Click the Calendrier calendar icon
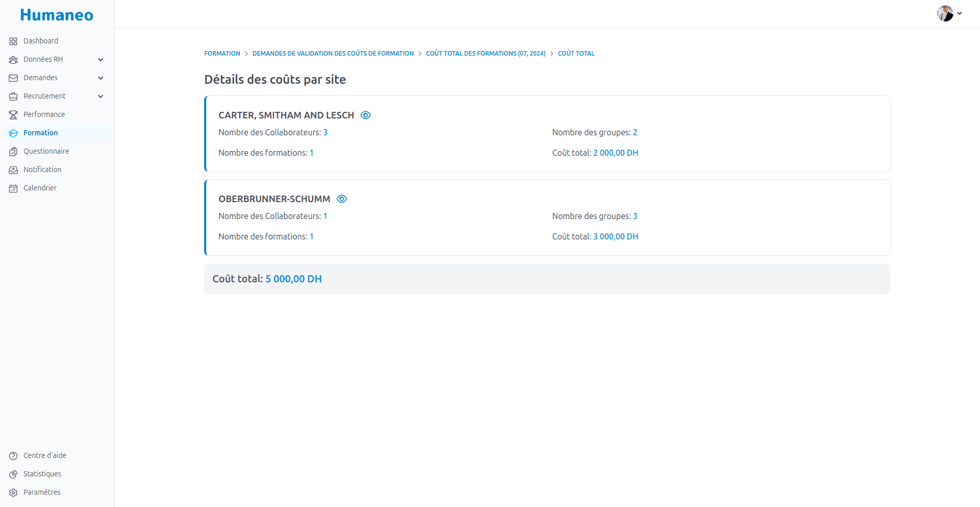 [x=13, y=188]
